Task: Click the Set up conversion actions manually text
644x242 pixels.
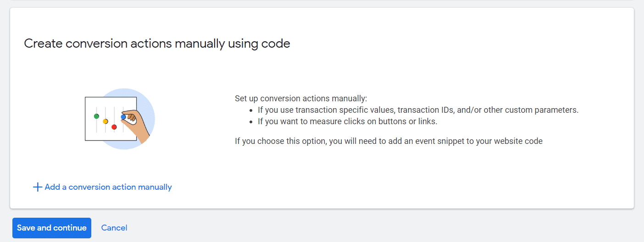Action: [301, 99]
